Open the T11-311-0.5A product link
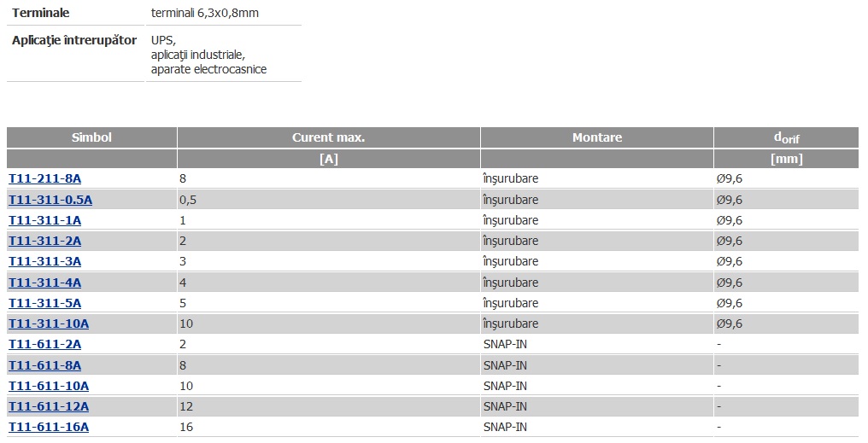Viewport: 868px width, 443px height. pyautogui.click(x=50, y=200)
